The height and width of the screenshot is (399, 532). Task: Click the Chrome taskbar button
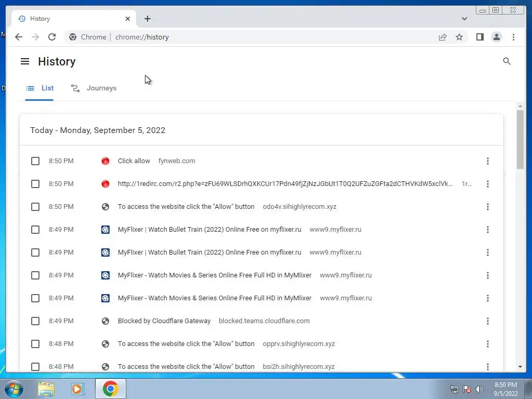point(111,389)
